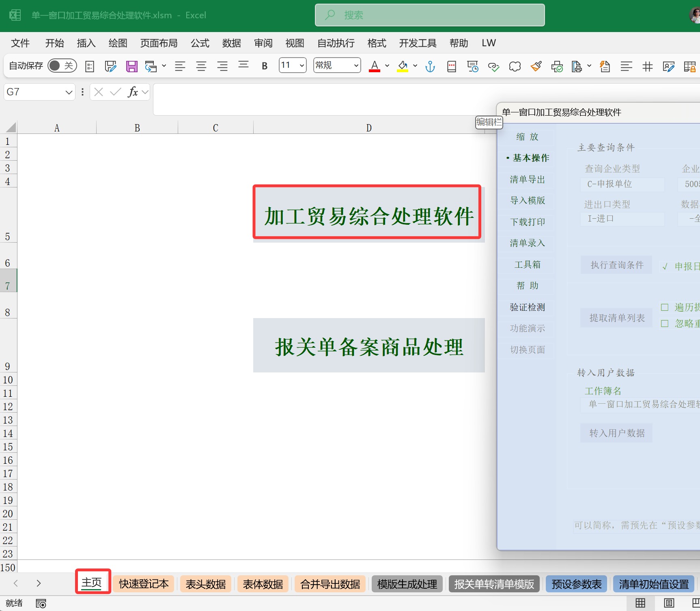The height and width of the screenshot is (611, 700).
Task: Click the cloud shape icon
Action: [x=515, y=66]
